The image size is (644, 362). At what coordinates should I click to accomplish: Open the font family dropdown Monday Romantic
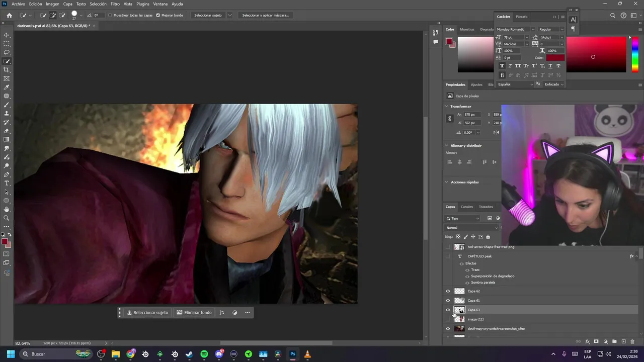tap(516, 30)
